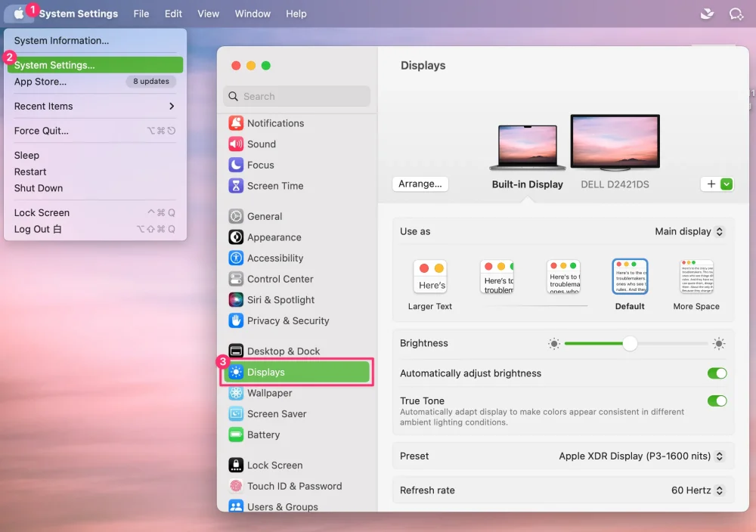The height and width of the screenshot is (532, 756).
Task: Select the Siri & Spotlight icon
Action: [x=236, y=300]
